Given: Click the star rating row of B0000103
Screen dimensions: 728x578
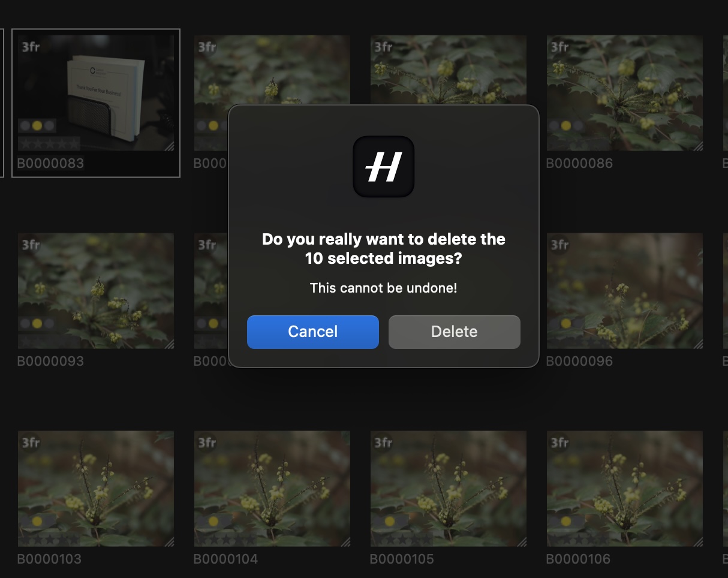Looking at the screenshot, I should [x=49, y=540].
